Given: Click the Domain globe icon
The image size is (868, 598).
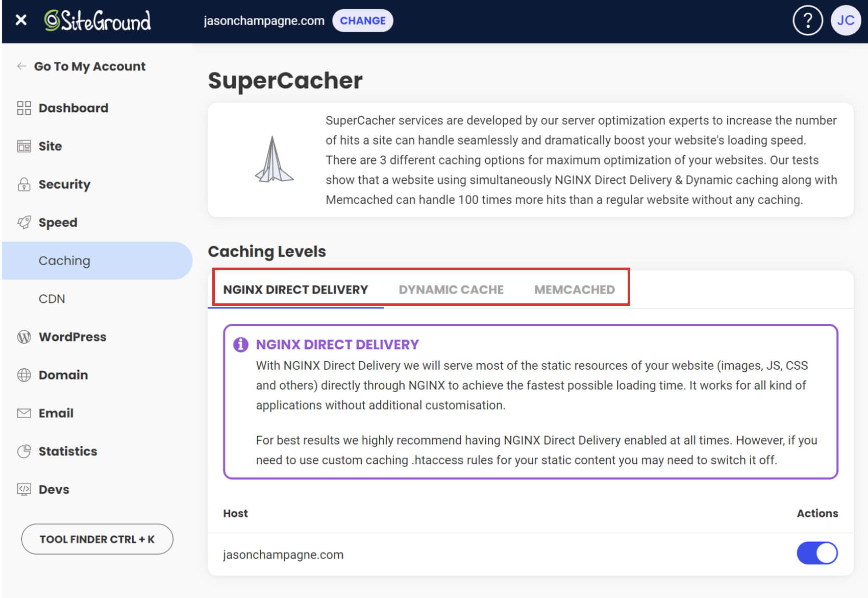Looking at the screenshot, I should 24,375.
